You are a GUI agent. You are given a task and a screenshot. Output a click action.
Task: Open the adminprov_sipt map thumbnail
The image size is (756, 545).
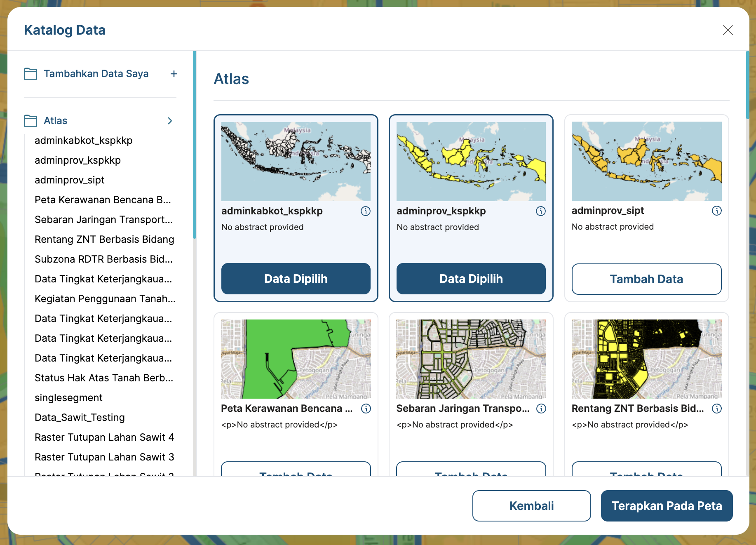pos(647,161)
